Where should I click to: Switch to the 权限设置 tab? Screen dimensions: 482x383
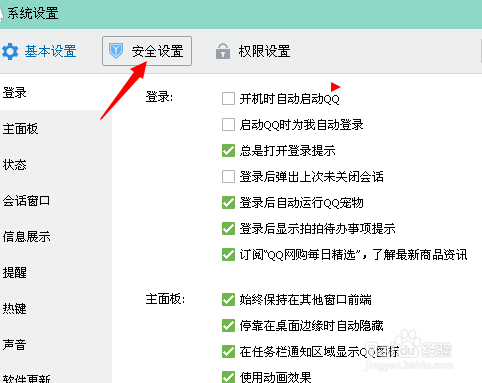(x=253, y=51)
